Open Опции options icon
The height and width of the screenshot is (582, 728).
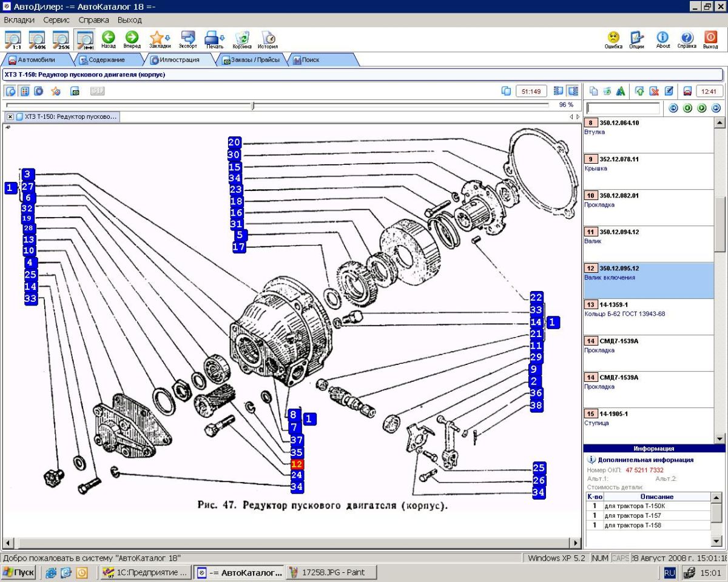[x=636, y=38]
